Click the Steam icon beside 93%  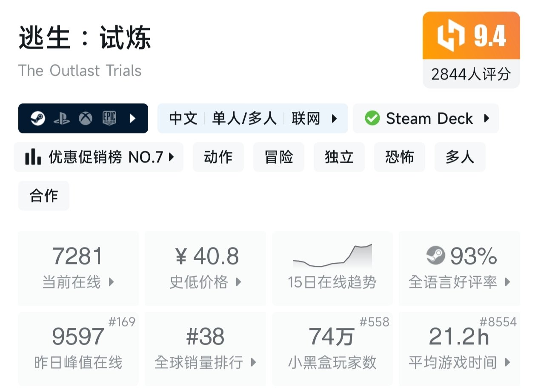point(435,256)
